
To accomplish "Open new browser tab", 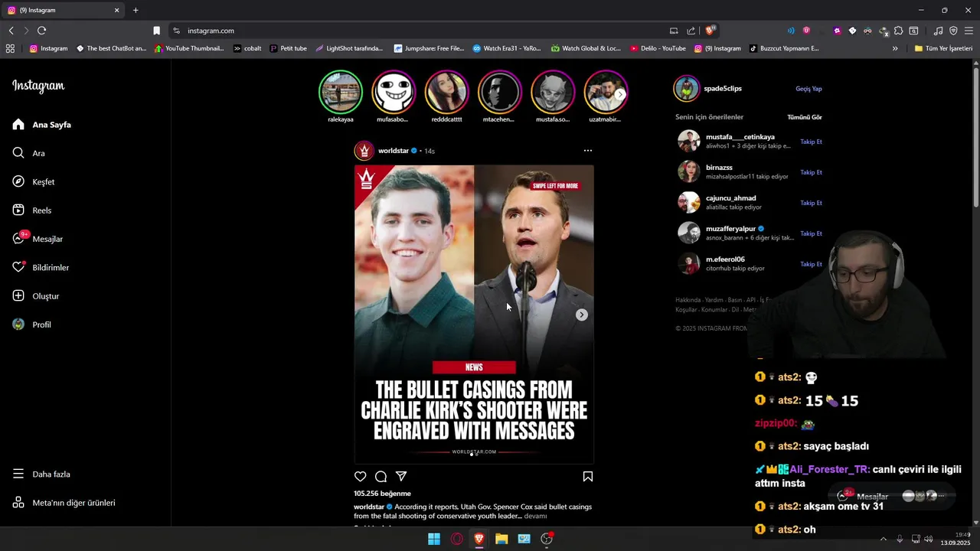I will (136, 10).
